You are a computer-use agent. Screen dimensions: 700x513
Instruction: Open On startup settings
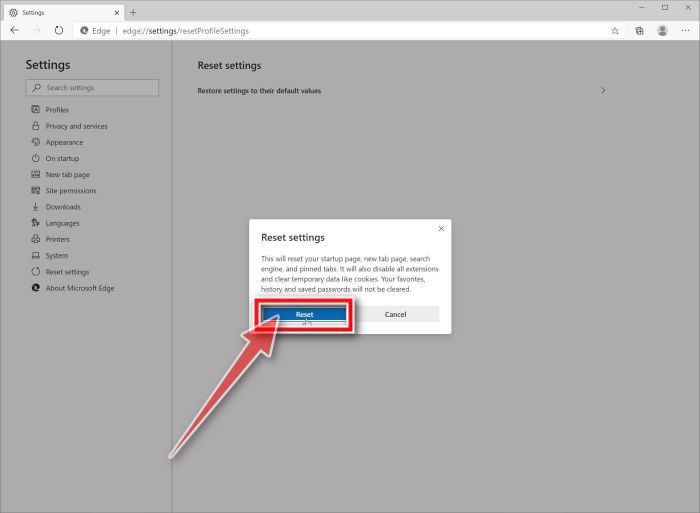[55, 158]
